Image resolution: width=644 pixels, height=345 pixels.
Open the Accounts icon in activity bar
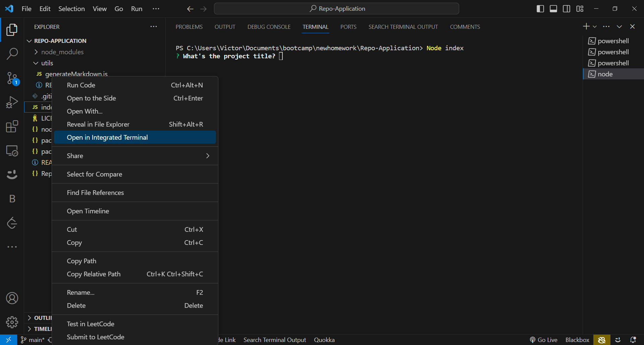tap(12, 298)
